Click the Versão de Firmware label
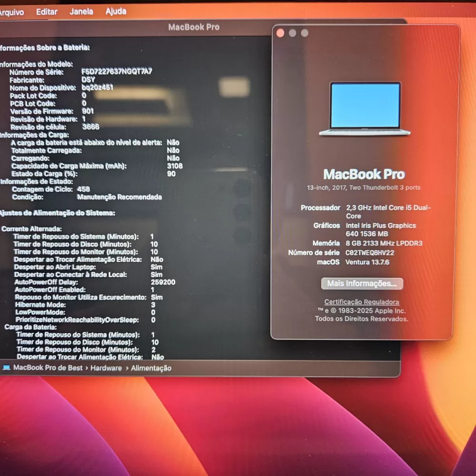 [41, 111]
